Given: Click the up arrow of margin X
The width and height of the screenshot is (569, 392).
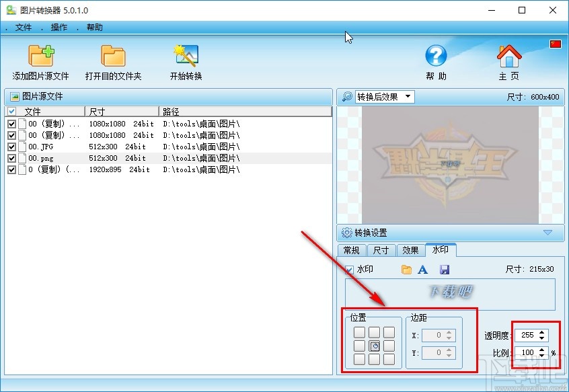Looking at the screenshot, I should pyautogui.click(x=449, y=331).
